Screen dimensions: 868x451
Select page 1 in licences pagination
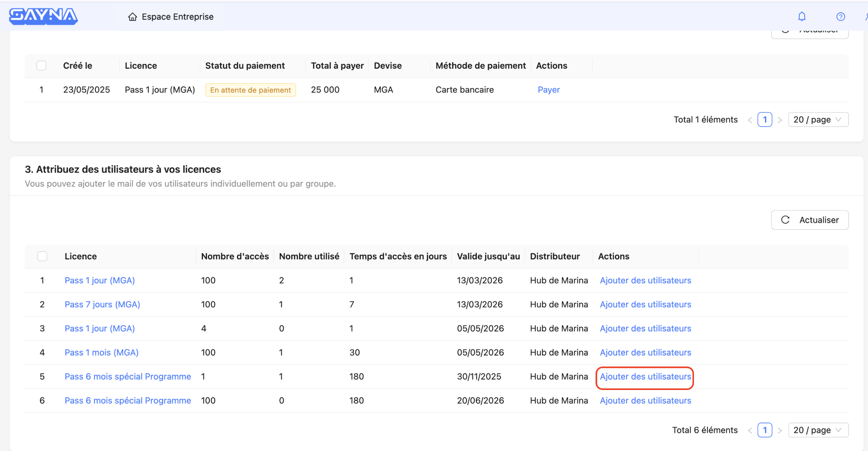click(x=764, y=430)
